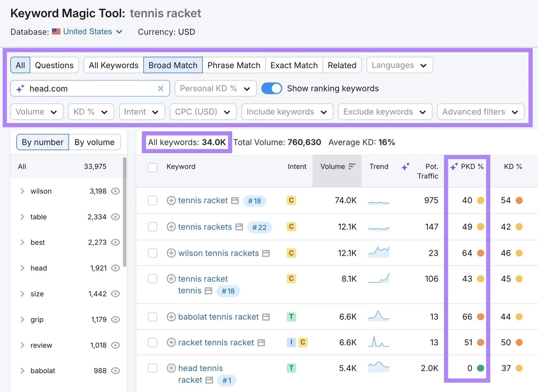This screenshot has width=538, height=392.
Task: Open 'racket tennis racket' keyword link
Action: tap(216, 343)
